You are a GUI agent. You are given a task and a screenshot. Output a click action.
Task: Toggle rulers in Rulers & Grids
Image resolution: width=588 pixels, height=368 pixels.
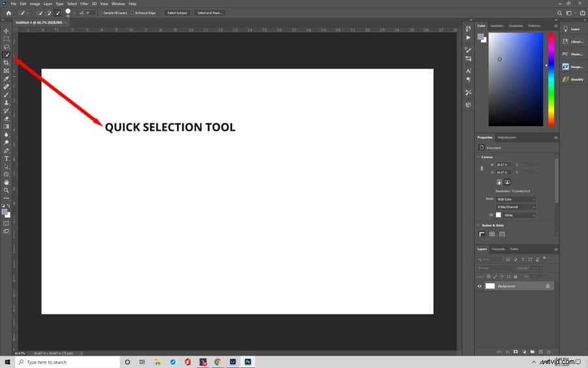point(482,234)
